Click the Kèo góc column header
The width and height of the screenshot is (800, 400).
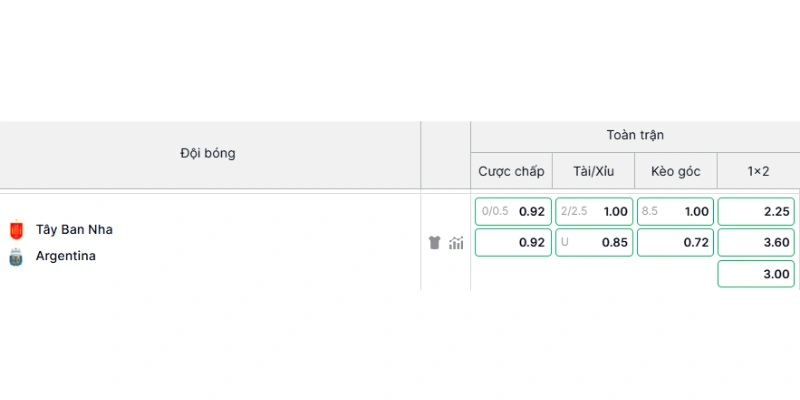point(676,171)
